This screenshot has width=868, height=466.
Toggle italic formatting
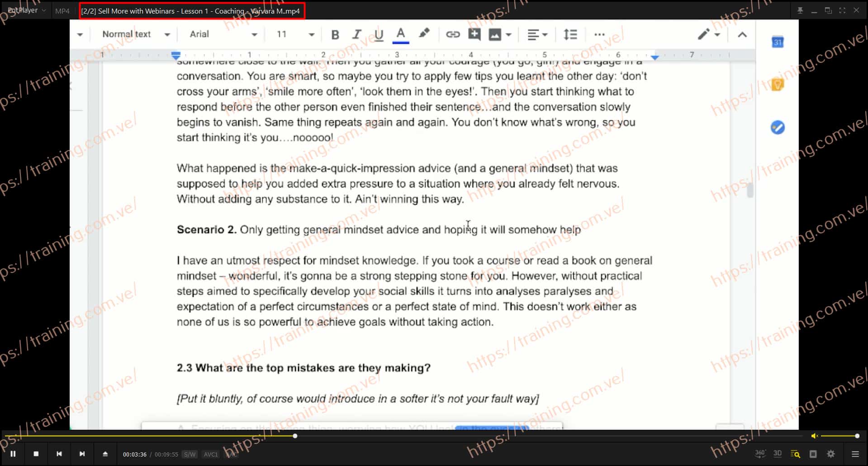pos(357,34)
